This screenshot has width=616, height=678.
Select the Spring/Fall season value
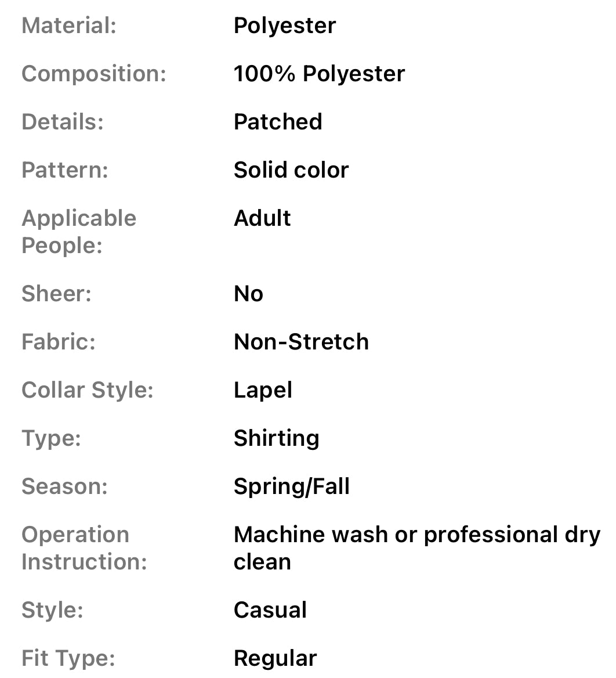[292, 487]
